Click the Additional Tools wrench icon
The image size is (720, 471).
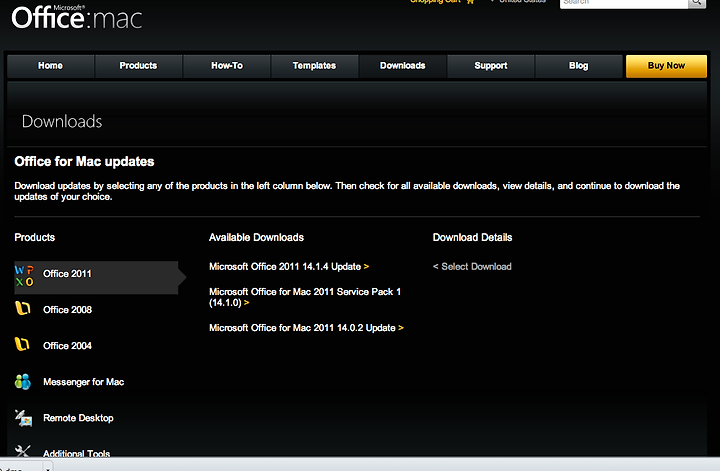(x=22, y=451)
